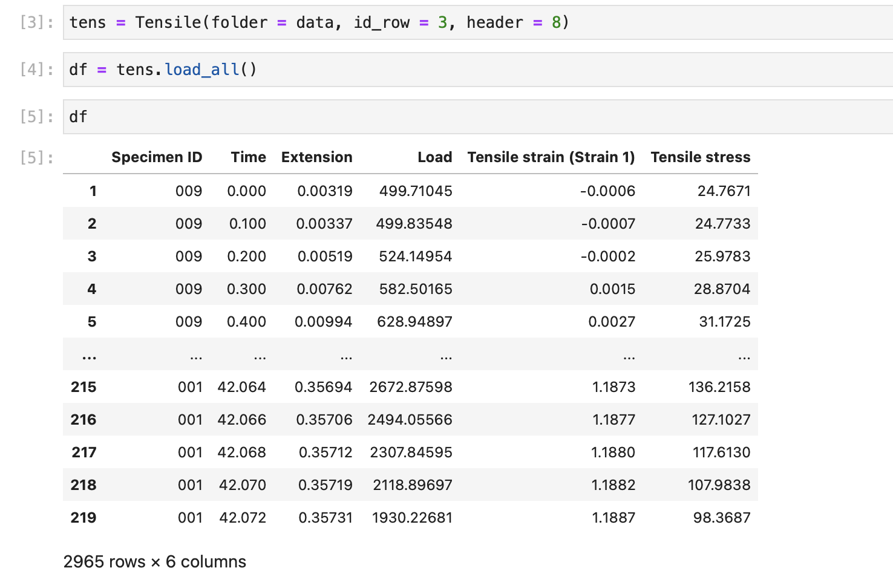Click the Extension value 0.35694
The height and width of the screenshot is (588, 893).
[324, 387]
